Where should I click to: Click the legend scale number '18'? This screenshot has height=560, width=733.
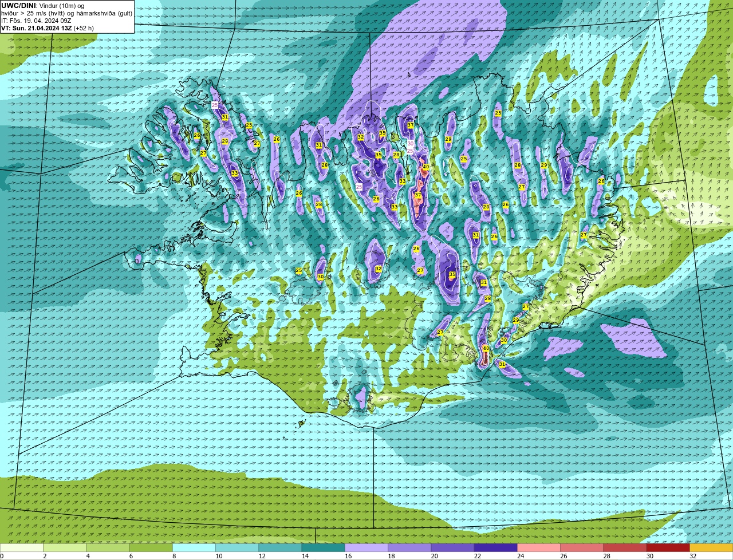point(392,556)
